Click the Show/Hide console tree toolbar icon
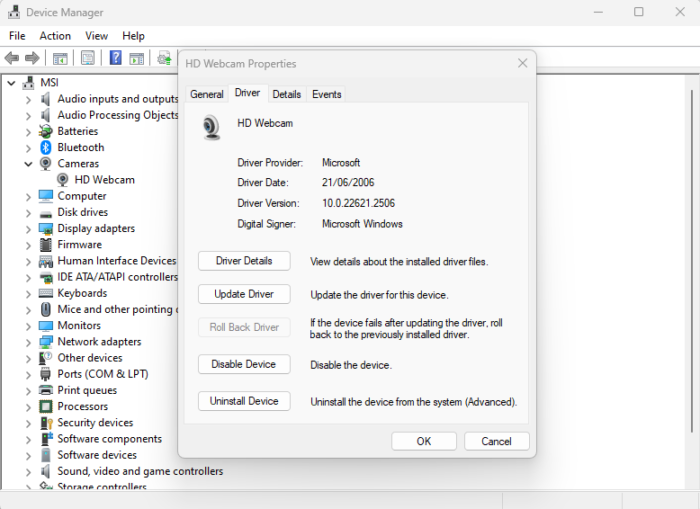The image size is (700, 509). tap(60, 58)
